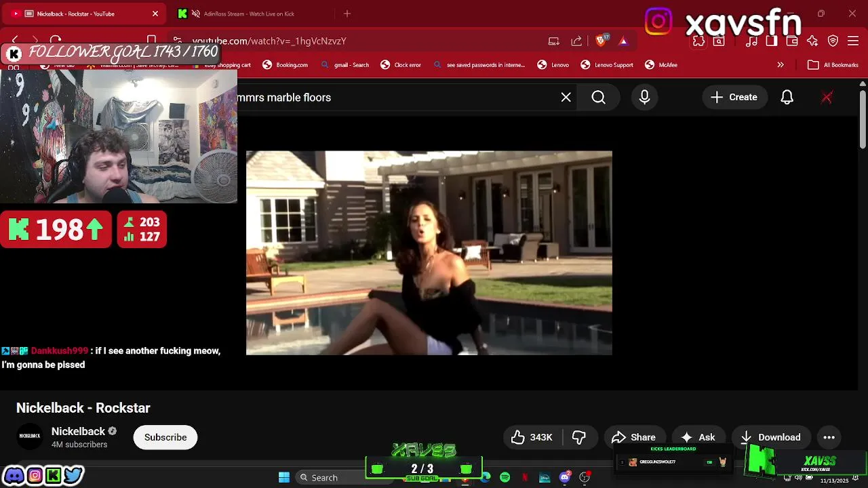
Task: Click the Rockstar video player
Action: click(429, 253)
